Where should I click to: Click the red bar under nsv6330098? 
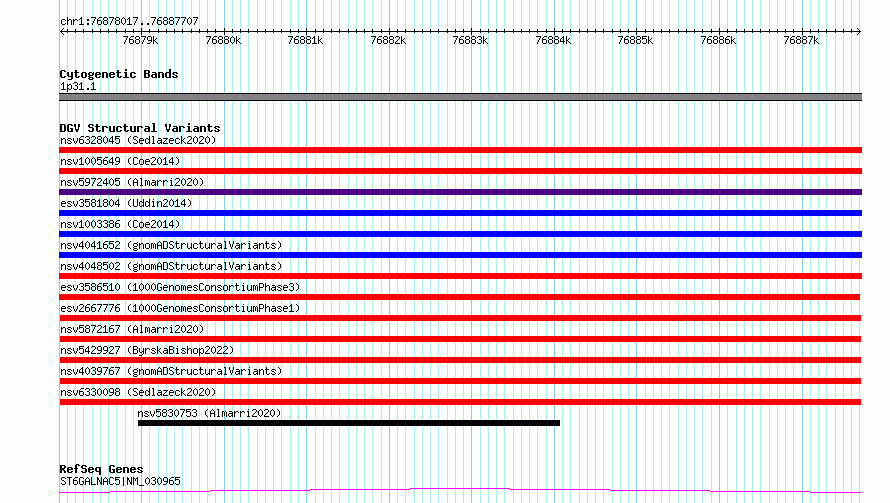460,402
